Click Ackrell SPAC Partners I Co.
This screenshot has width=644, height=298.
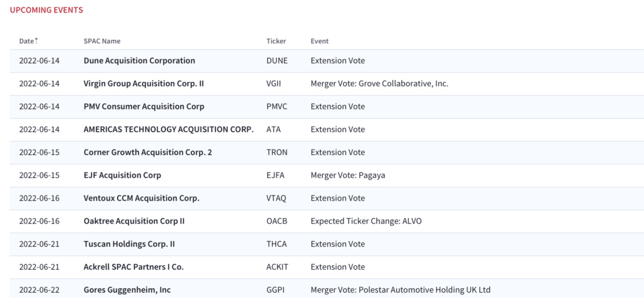click(x=133, y=267)
